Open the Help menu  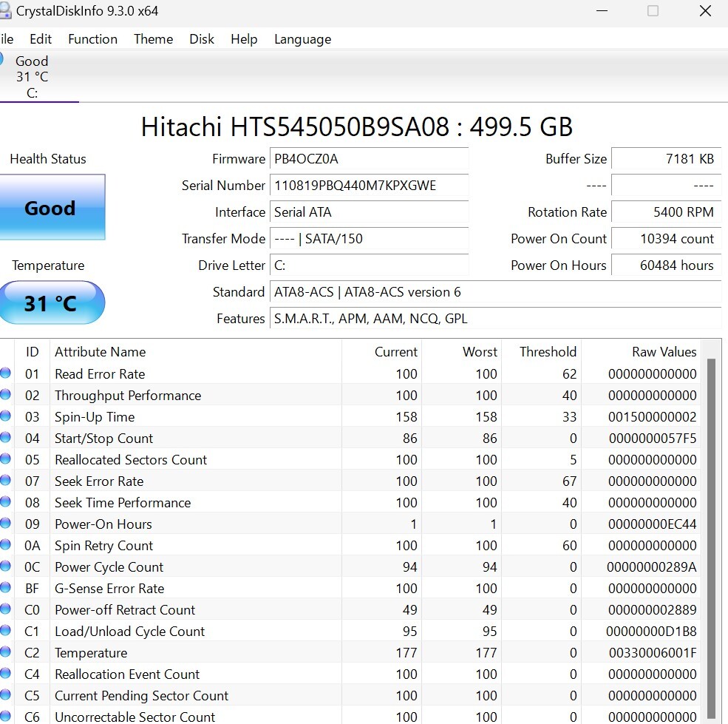click(x=244, y=39)
